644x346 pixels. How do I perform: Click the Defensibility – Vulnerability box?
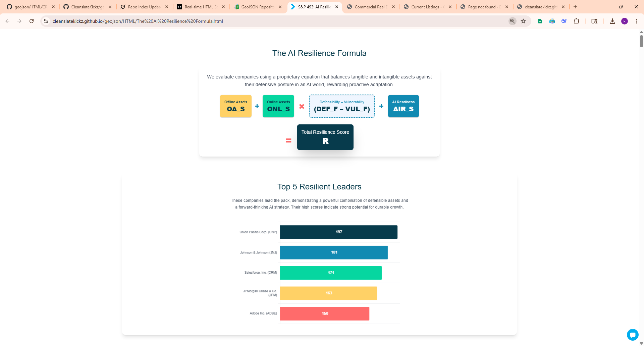(342, 106)
